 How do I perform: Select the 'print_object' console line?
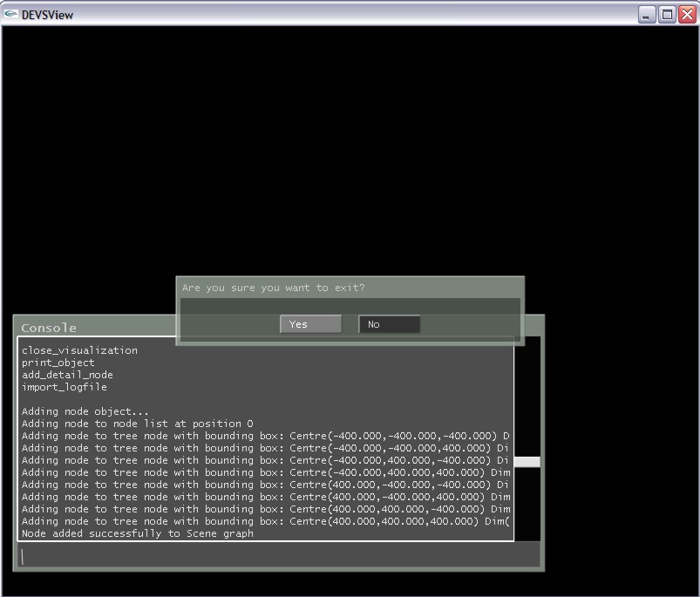[58, 363]
